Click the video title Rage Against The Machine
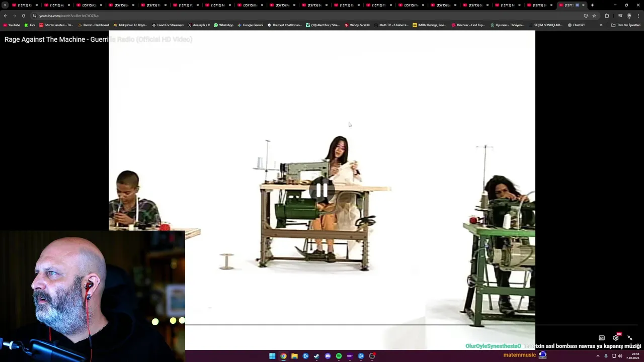644x362 pixels. coord(98,39)
